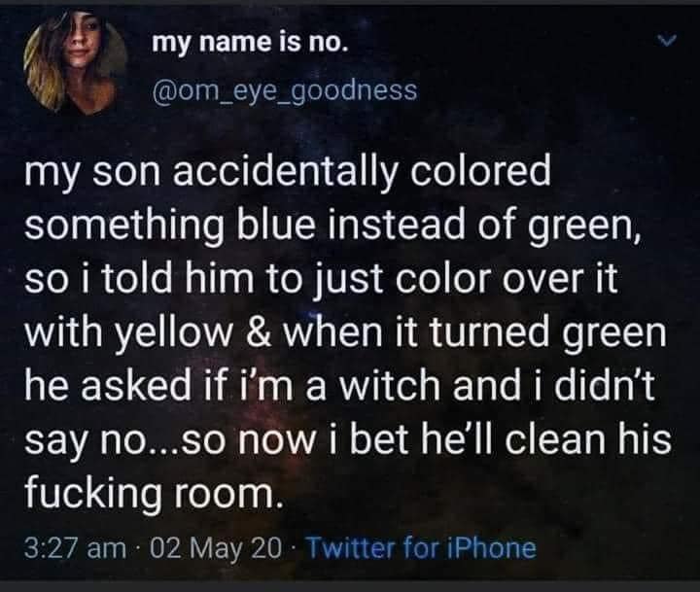
Task: Click the word 'accidentally' in the tweet
Action: tap(285, 174)
